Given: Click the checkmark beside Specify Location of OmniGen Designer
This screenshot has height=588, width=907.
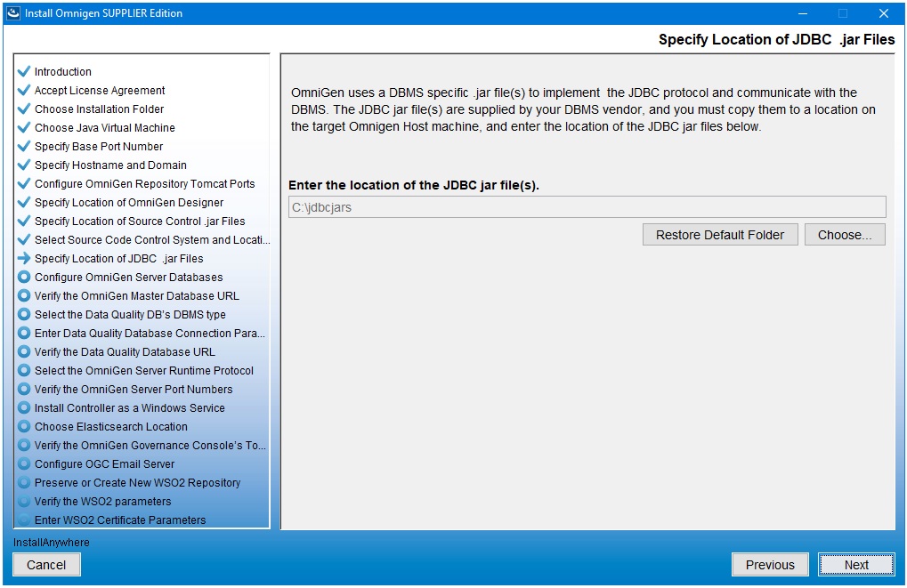Looking at the screenshot, I should coord(24,202).
